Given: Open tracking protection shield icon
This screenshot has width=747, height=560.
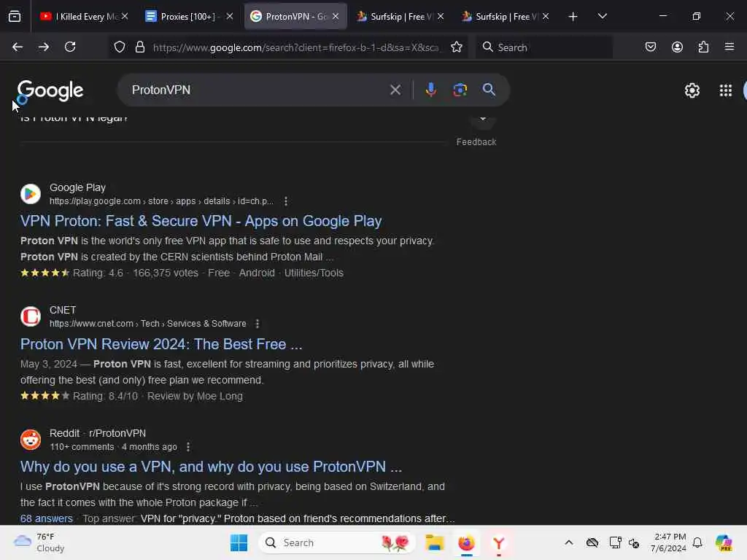Looking at the screenshot, I should (x=120, y=47).
